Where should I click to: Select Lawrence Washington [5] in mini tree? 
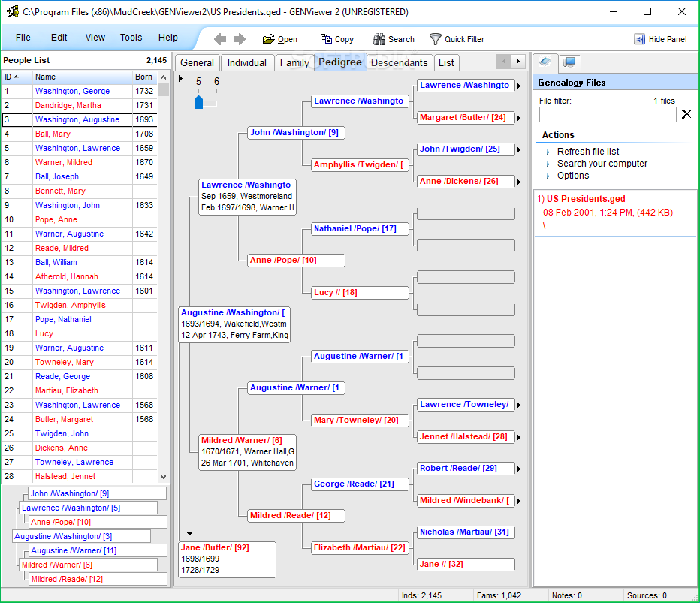(x=89, y=508)
